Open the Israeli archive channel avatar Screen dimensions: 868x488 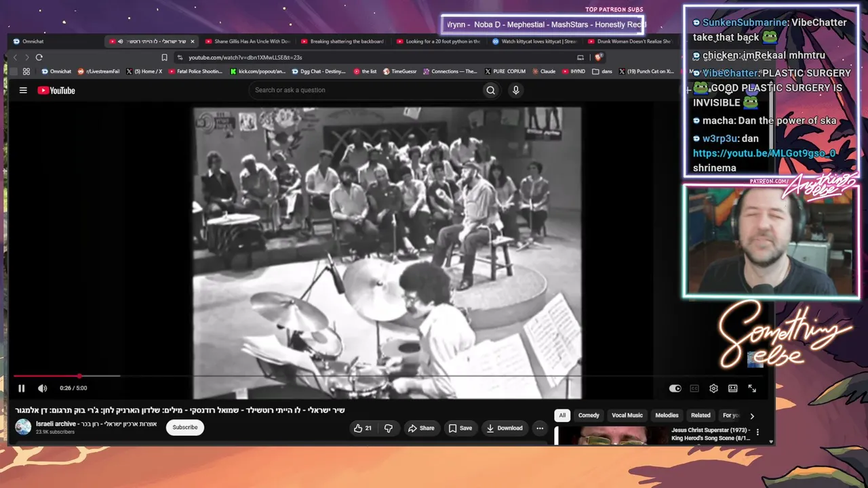coord(24,427)
